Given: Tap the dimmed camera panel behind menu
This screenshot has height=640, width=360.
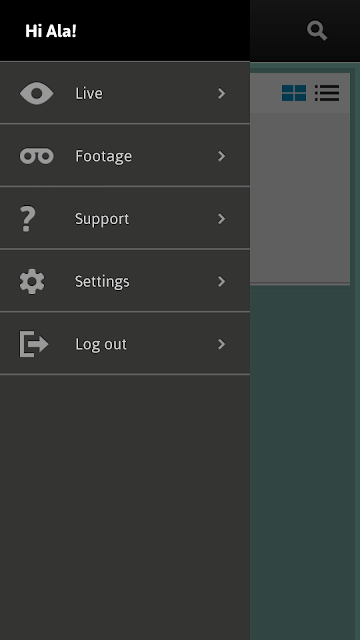Looking at the screenshot, I should (300, 198).
